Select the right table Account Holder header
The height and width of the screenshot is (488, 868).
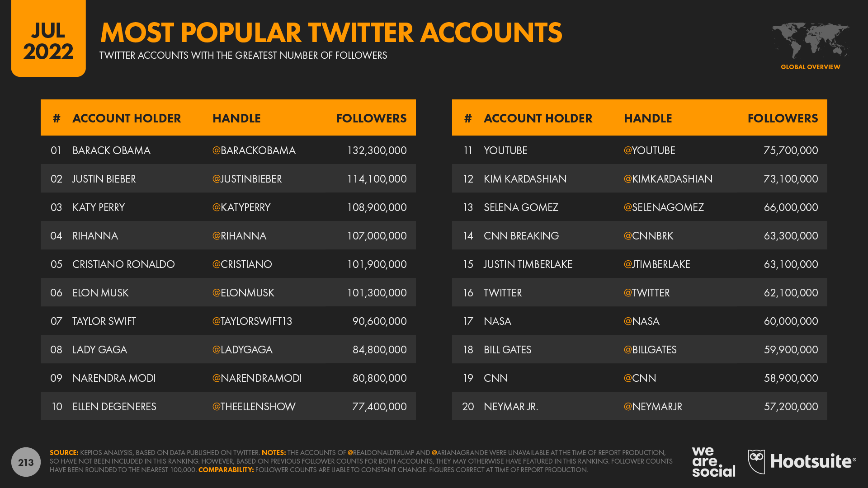tap(538, 118)
